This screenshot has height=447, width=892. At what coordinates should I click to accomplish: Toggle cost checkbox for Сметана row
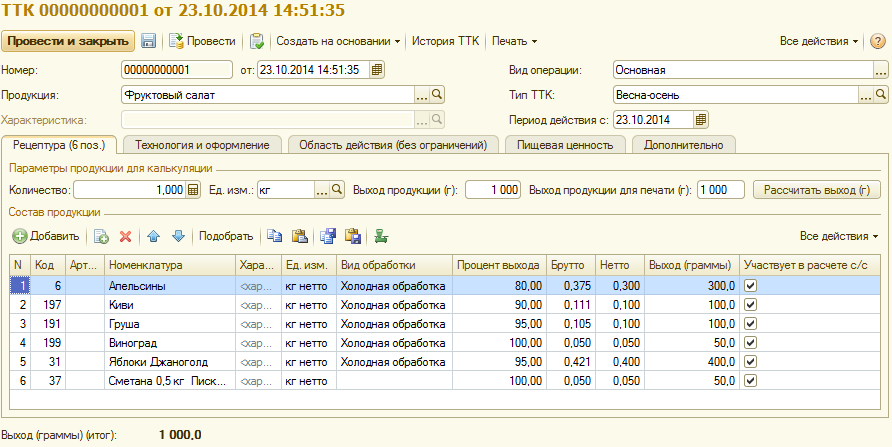(x=751, y=381)
